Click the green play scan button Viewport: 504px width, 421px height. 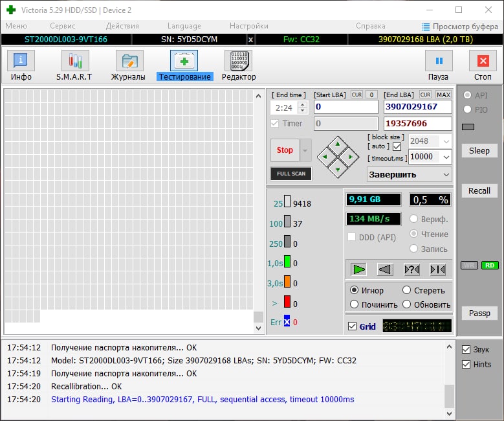tap(358, 269)
